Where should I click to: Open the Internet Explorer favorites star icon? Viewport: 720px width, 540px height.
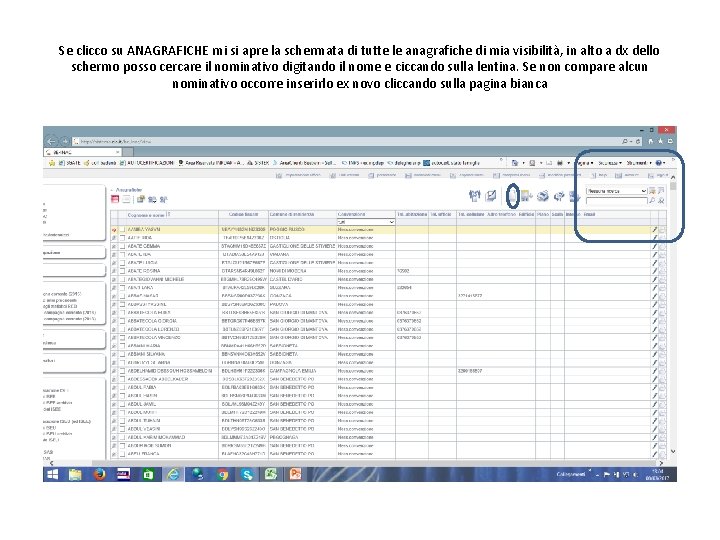click(x=660, y=141)
